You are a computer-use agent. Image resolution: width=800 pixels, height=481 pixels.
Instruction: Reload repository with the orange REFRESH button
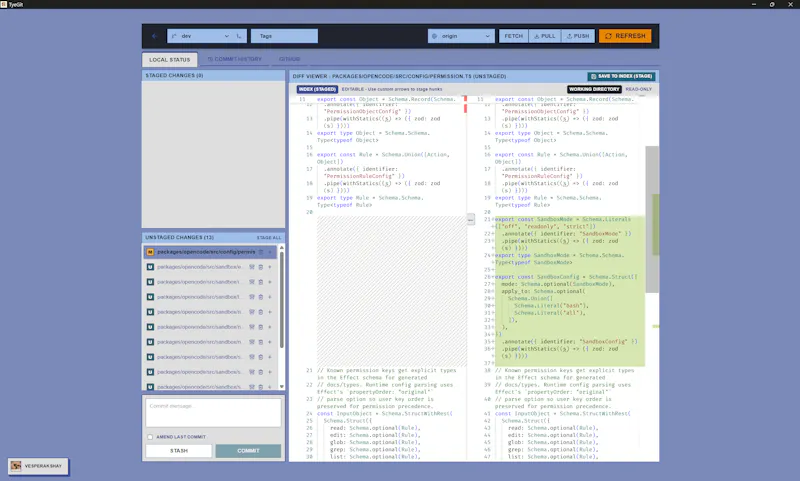(625, 36)
